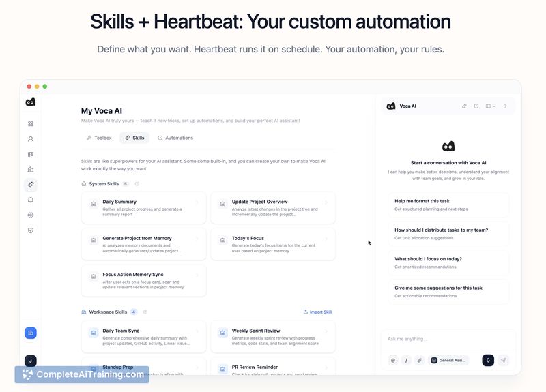Click the System Skills heading
Viewport: 546px width, 392px height.
[x=104, y=184]
